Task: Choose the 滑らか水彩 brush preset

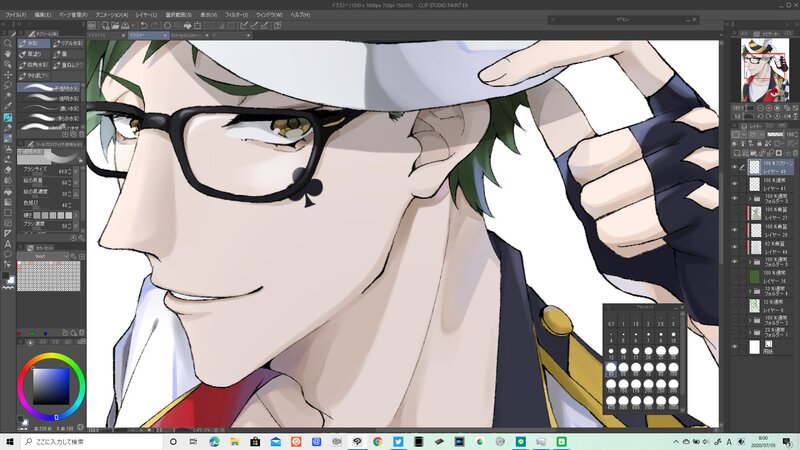Action: pyautogui.click(x=49, y=118)
